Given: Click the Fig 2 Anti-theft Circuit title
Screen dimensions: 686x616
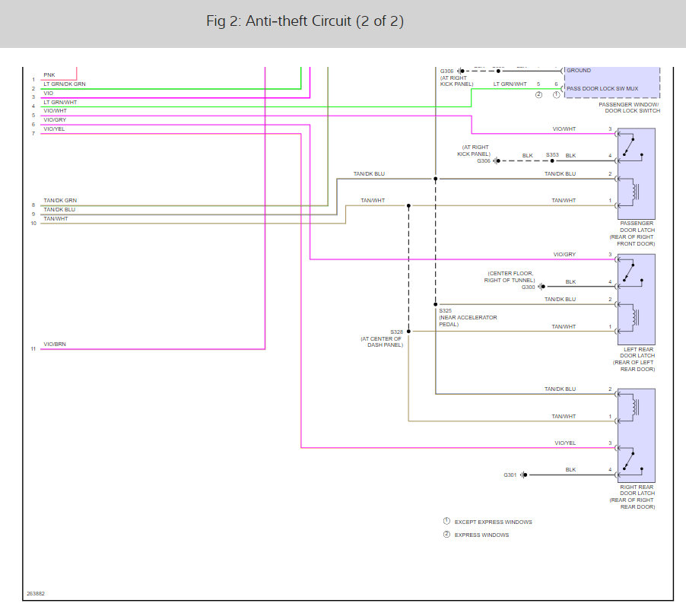Looking at the screenshot, I should pyautogui.click(x=305, y=21).
